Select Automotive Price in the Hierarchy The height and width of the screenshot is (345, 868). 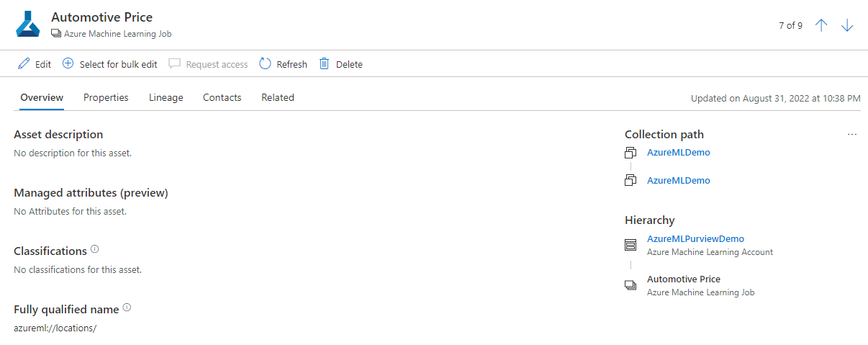point(684,279)
